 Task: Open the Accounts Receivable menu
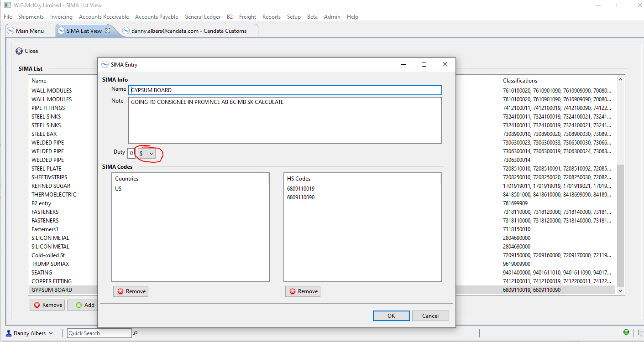(x=104, y=17)
